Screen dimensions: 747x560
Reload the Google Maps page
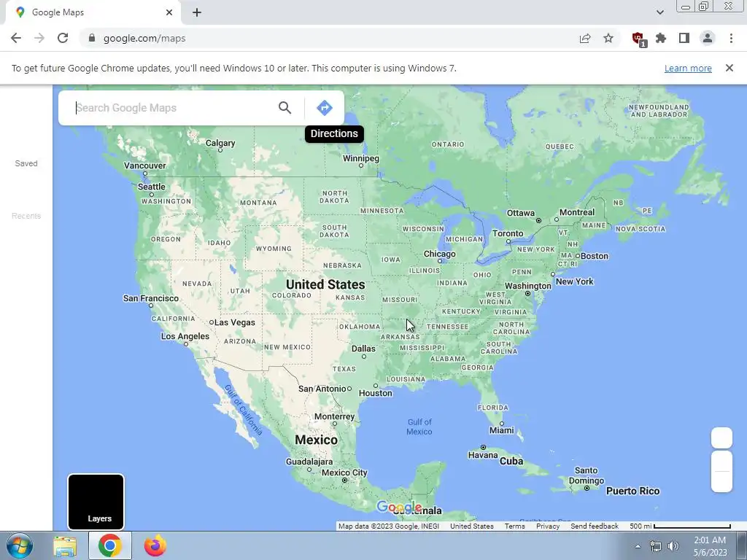click(63, 38)
